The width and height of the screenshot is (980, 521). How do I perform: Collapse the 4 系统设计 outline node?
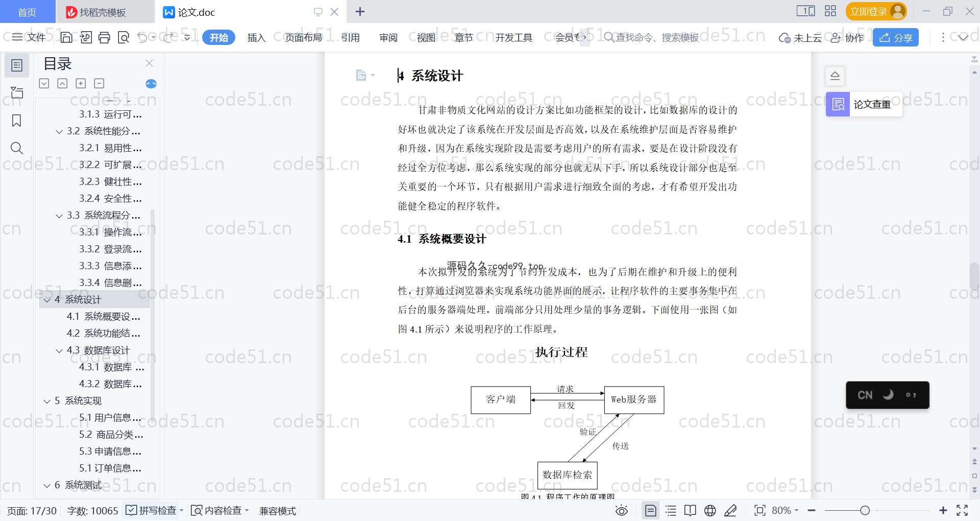tap(47, 300)
